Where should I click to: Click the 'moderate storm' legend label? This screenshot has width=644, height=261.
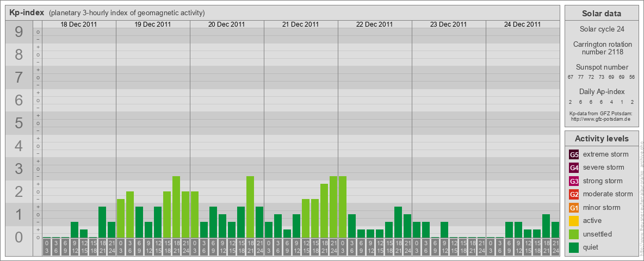pos(608,194)
